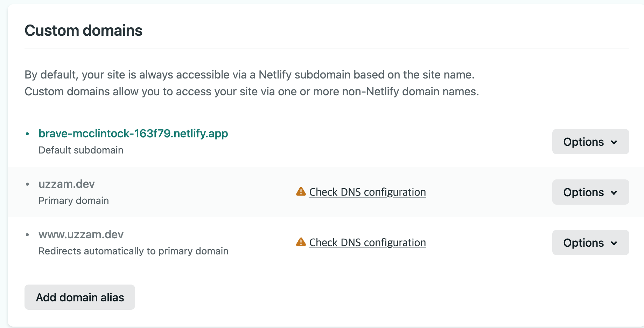Click the bullet dot beside www.uzzam.dev
The image size is (644, 328).
pyautogui.click(x=27, y=235)
